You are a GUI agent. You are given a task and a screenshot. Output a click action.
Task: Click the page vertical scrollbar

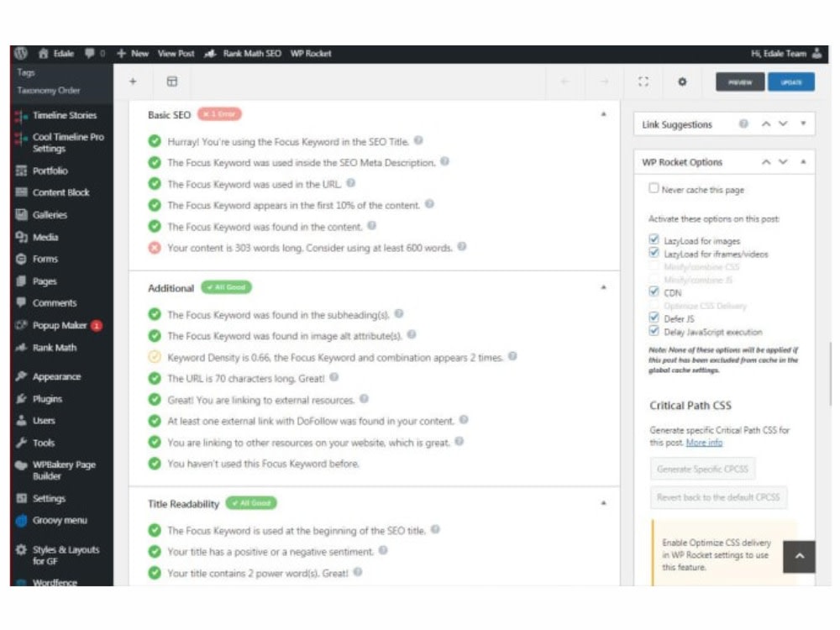(x=831, y=375)
